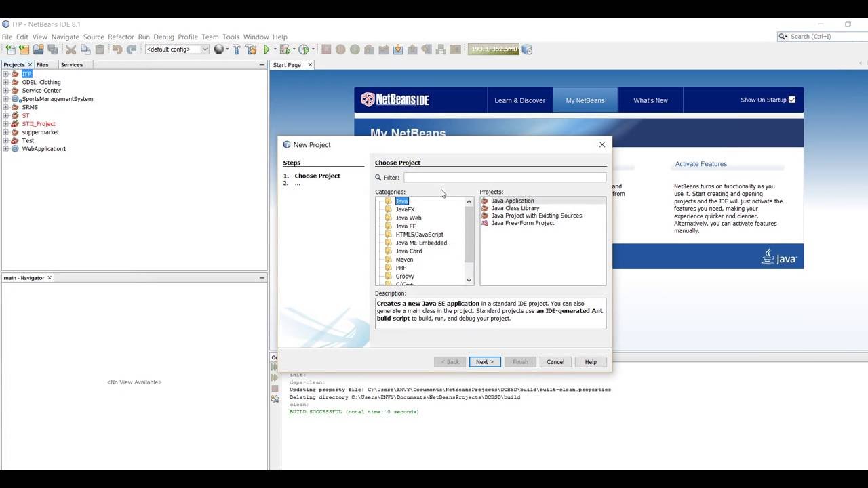Expand the SRMS project node
The height and width of the screenshot is (488, 868).
tap(6, 107)
